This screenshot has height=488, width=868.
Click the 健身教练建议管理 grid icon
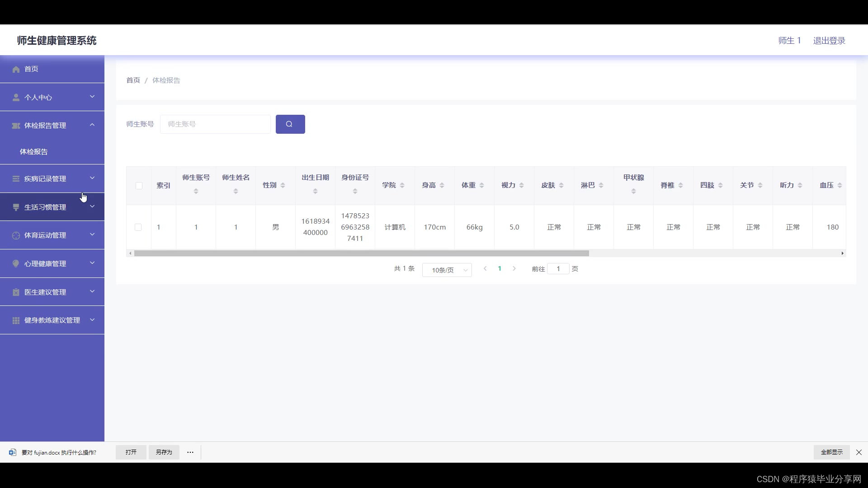coord(16,320)
